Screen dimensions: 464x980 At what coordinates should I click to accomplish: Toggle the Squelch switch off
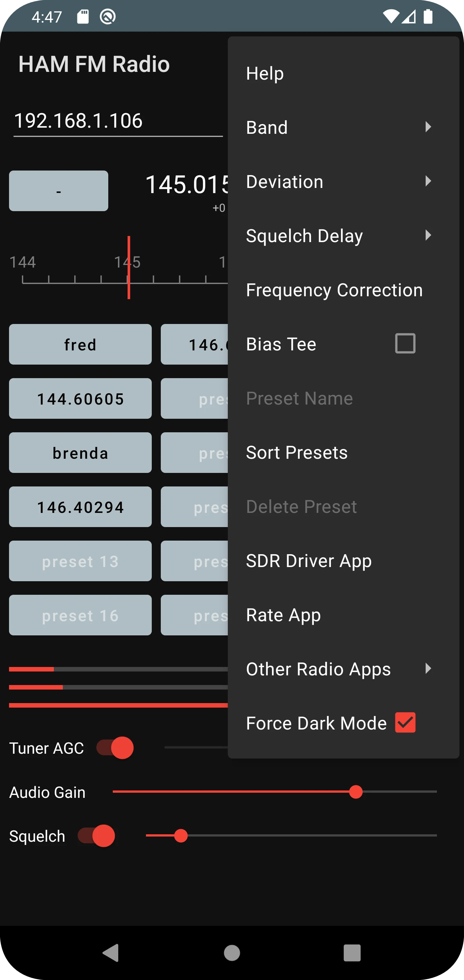pos(96,836)
